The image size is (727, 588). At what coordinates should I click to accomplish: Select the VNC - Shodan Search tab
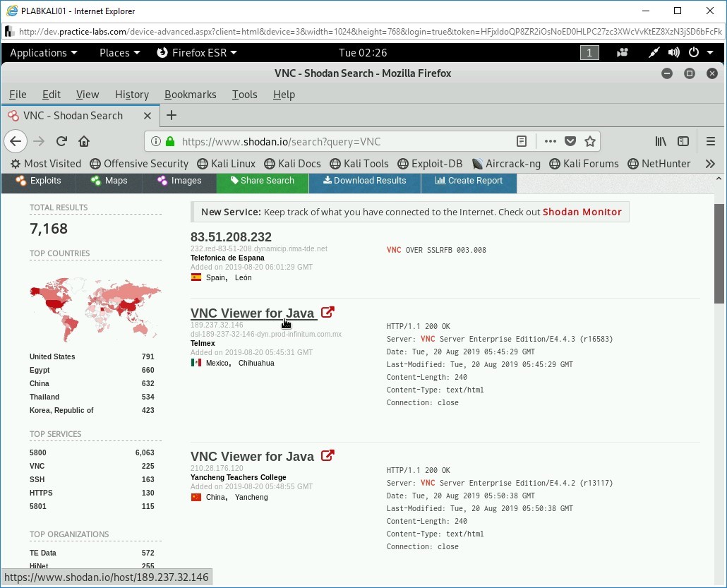click(74, 115)
